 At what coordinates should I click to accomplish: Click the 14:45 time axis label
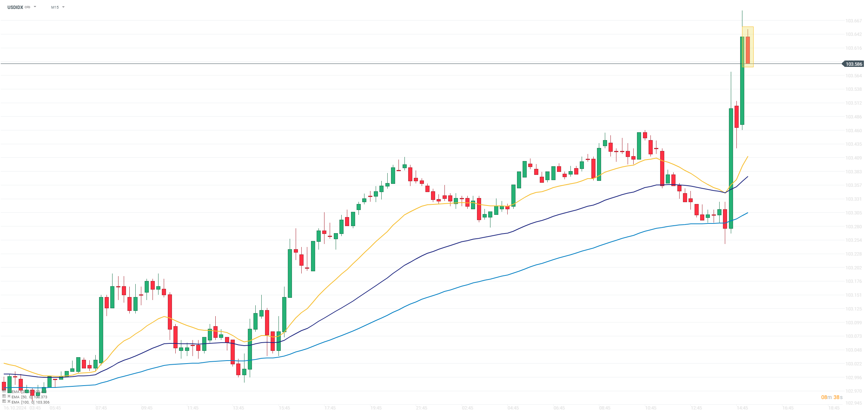click(742, 408)
